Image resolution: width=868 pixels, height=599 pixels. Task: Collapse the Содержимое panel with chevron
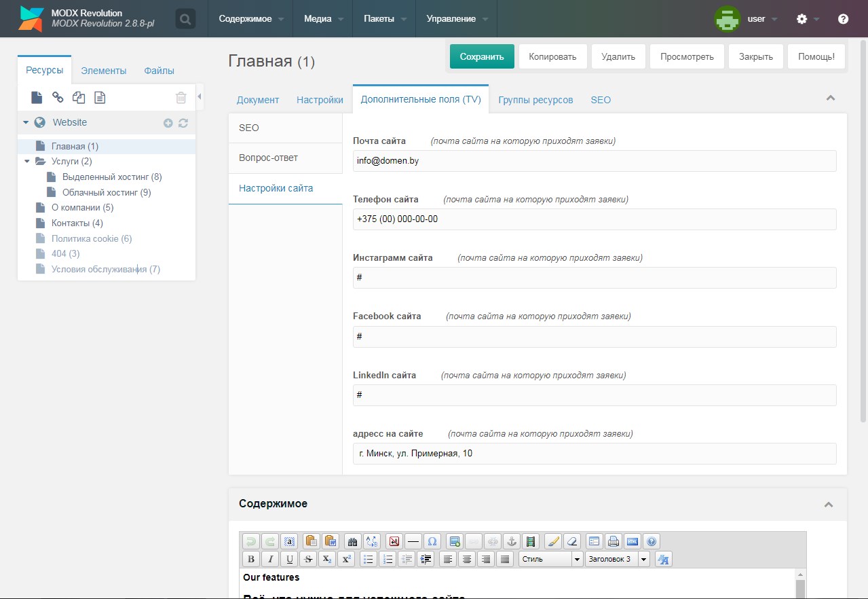(x=828, y=504)
